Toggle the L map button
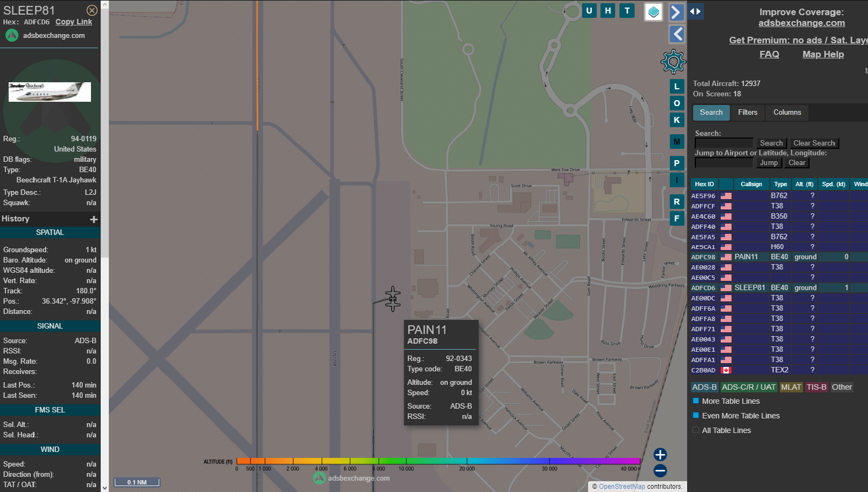868x492 pixels. click(x=677, y=87)
